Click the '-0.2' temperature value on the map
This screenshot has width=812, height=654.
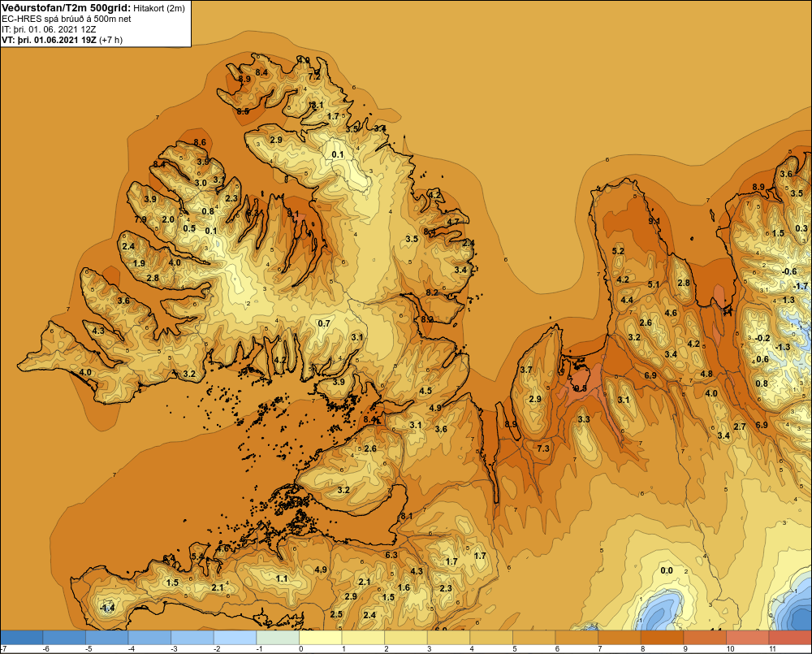click(762, 338)
